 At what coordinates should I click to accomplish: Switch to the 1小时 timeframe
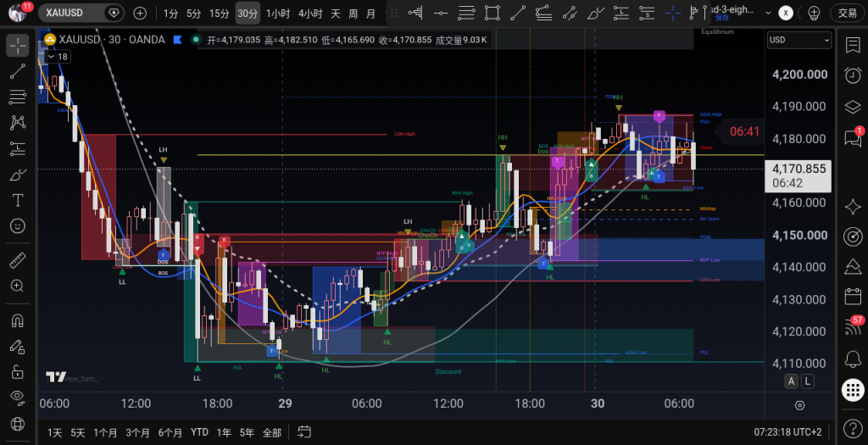278,14
